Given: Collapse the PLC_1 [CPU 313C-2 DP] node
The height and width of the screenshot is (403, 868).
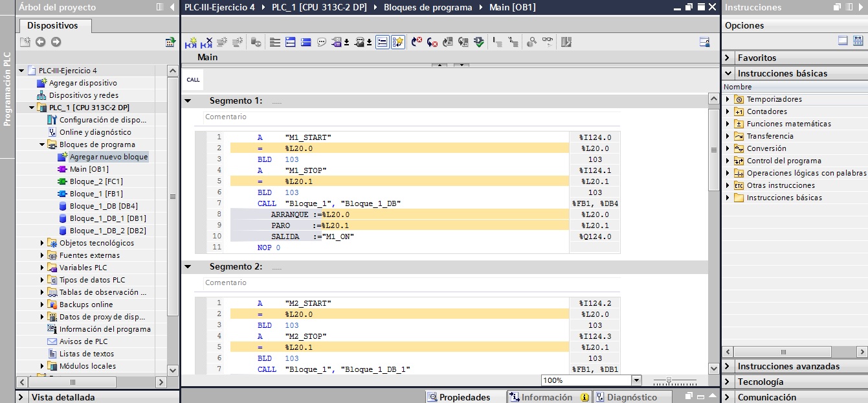Looking at the screenshot, I should [x=32, y=108].
